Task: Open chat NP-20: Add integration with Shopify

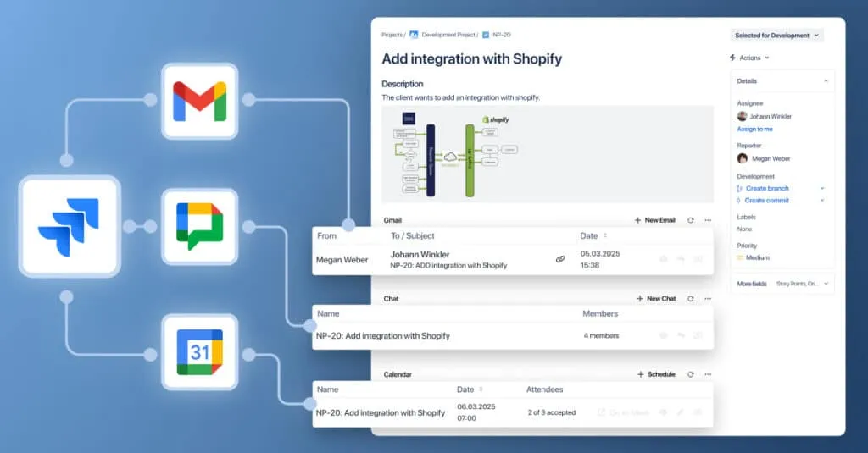Action: (382, 336)
